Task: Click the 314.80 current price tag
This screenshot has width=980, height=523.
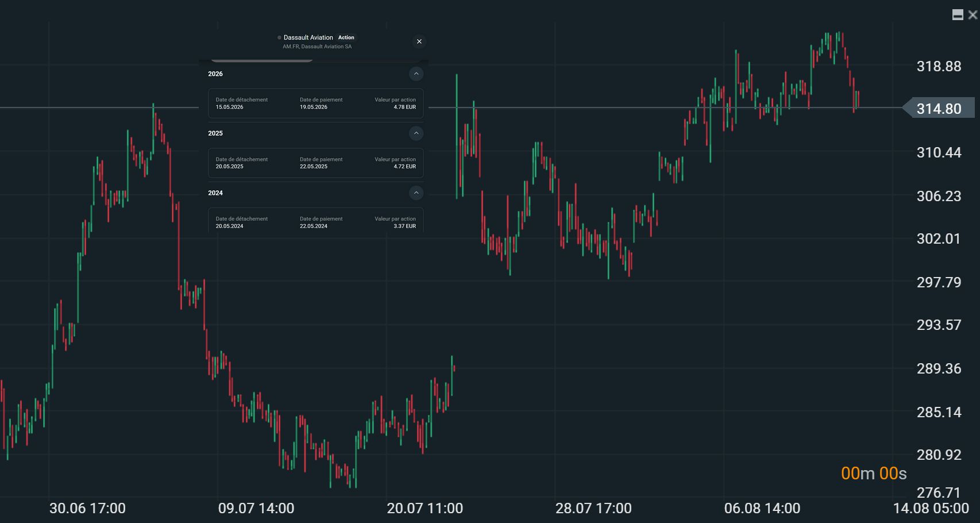Action: pyautogui.click(x=939, y=108)
